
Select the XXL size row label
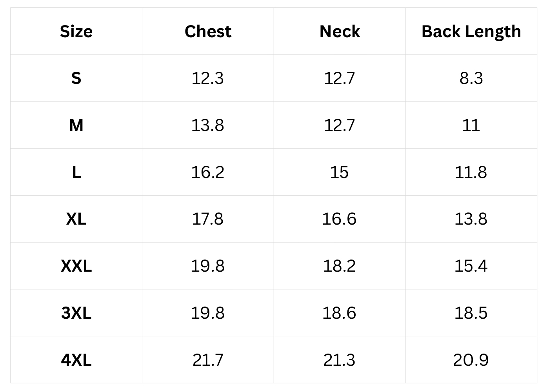pos(76,266)
